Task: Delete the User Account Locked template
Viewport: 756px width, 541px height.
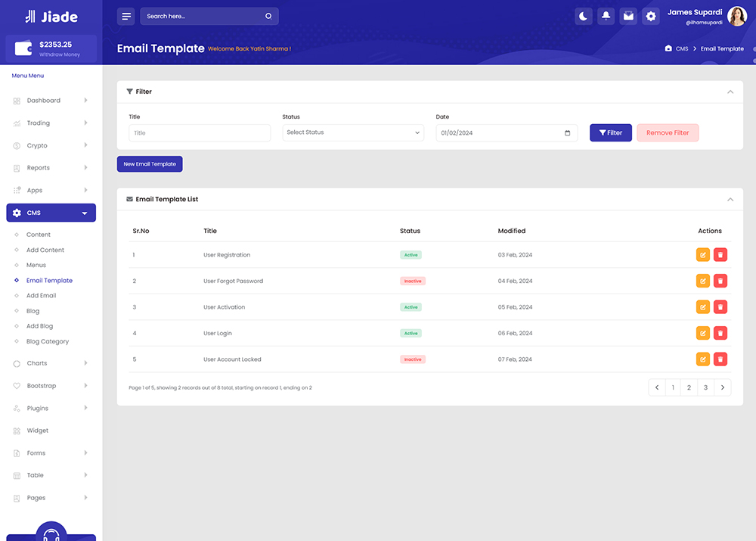Action: tap(720, 359)
